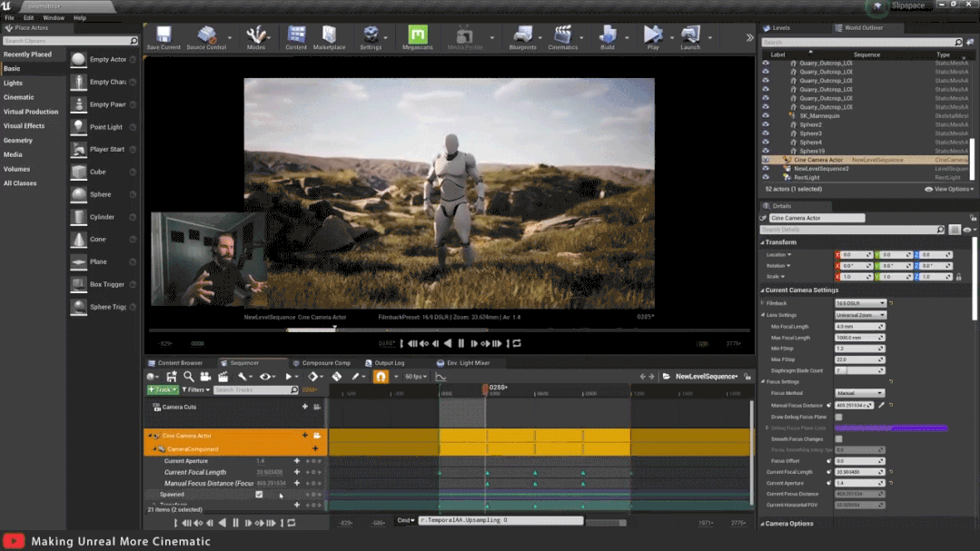Click the Debug Focus Plane Color swatch

pyautogui.click(x=893, y=428)
